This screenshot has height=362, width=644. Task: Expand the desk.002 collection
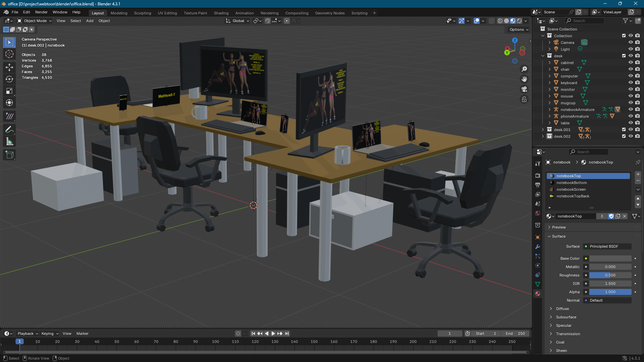(543, 136)
